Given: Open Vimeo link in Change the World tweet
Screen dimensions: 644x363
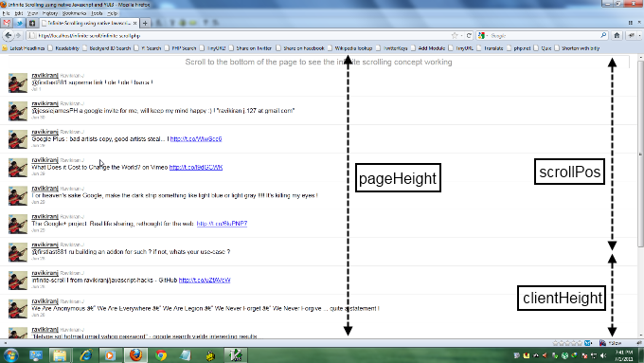Looking at the screenshot, I should coord(196,168).
